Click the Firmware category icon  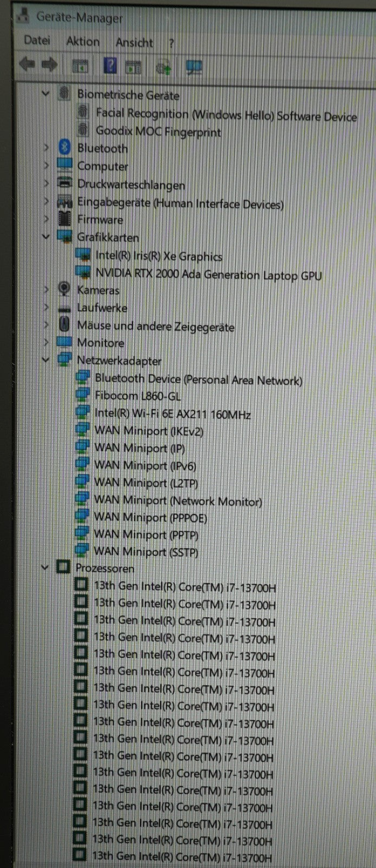64,219
